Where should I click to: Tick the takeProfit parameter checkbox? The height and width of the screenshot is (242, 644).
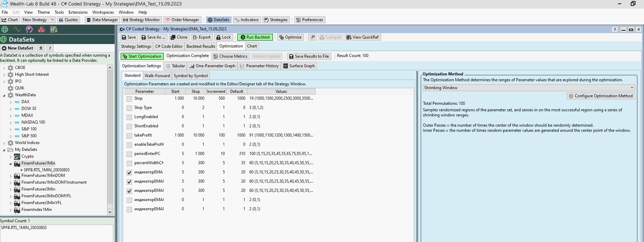(129, 136)
